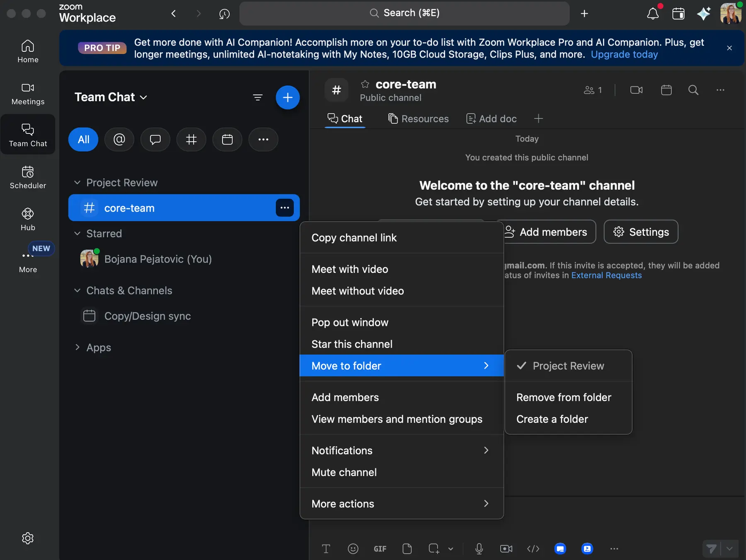This screenshot has height=560, width=746.
Task: Choose Pop out window
Action: pyautogui.click(x=402, y=323)
